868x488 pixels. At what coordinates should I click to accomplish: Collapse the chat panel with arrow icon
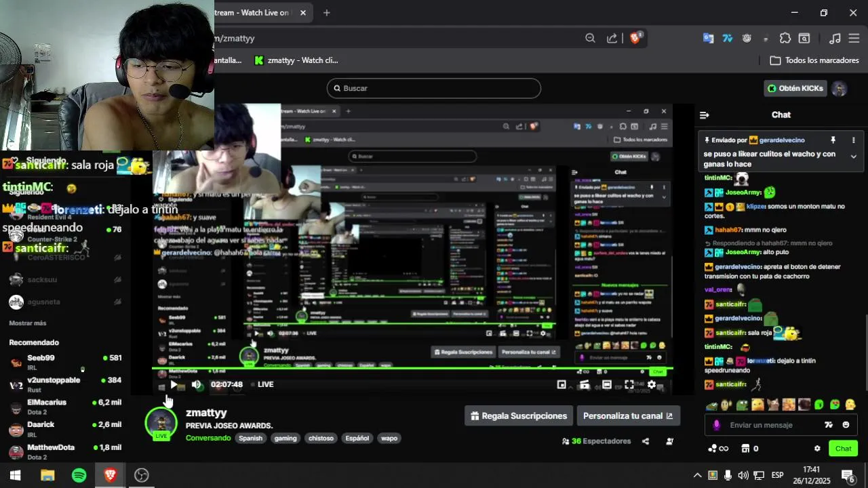pos(704,115)
